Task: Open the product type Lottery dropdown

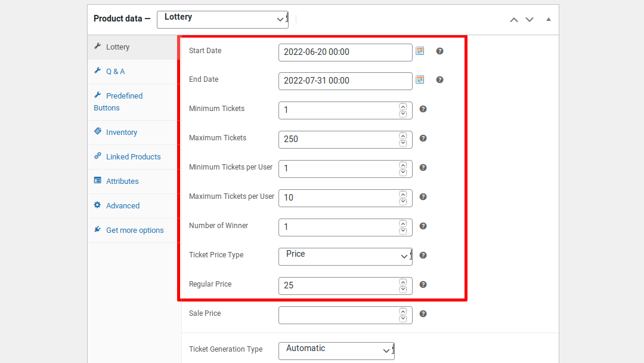Action: click(222, 20)
